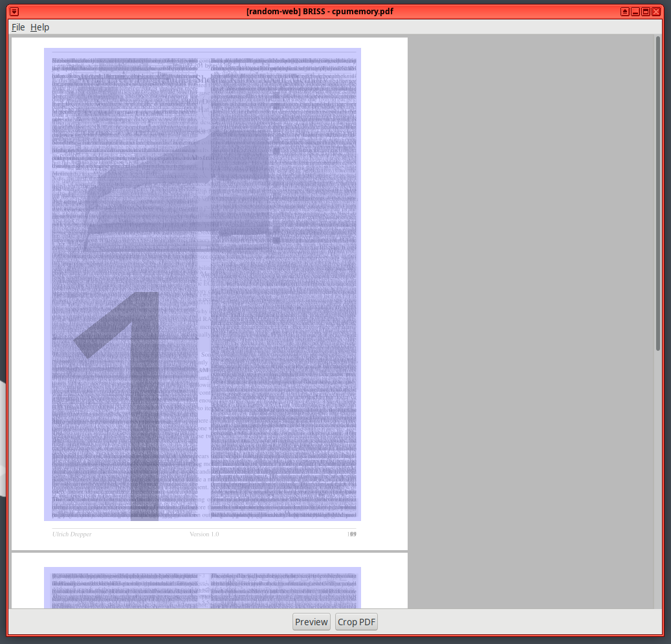The width and height of the screenshot is (671, 644).
Task: Click the Preview button
Action: click(311, 622)
